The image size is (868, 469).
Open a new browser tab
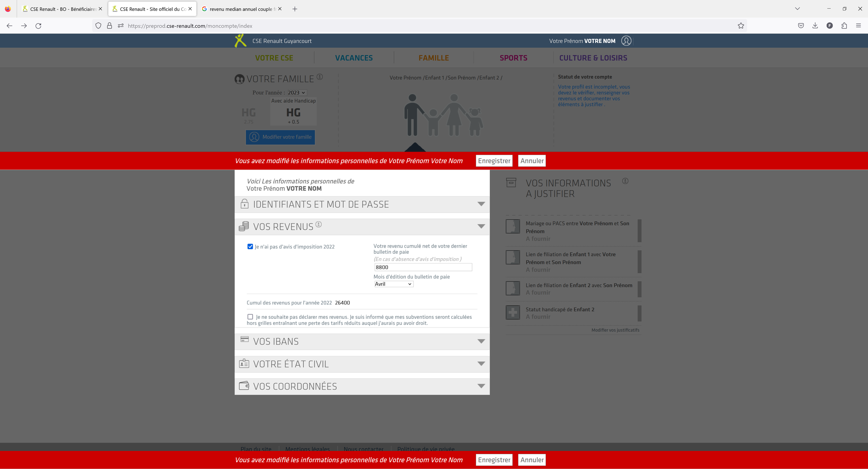(x=295, y=9)
